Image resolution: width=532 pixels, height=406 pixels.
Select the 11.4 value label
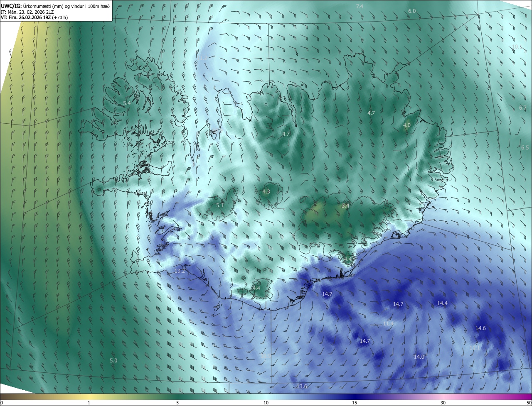pos(388,323)
